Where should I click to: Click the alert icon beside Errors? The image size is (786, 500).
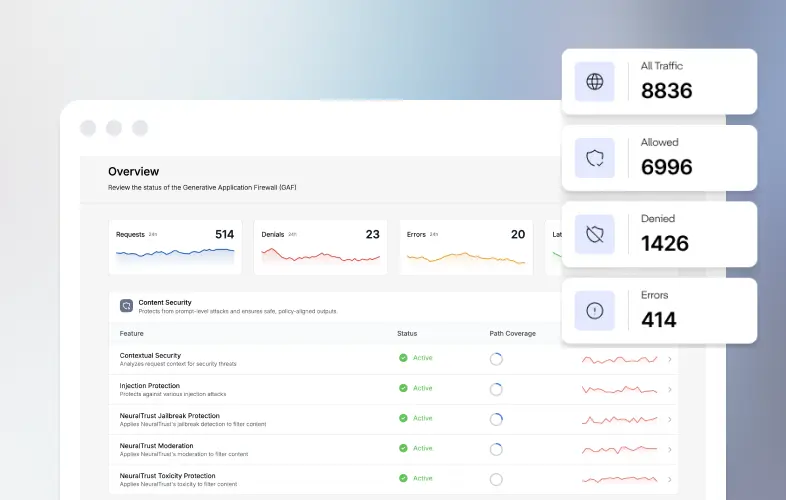pyautogui.click(x=595, y=311)
